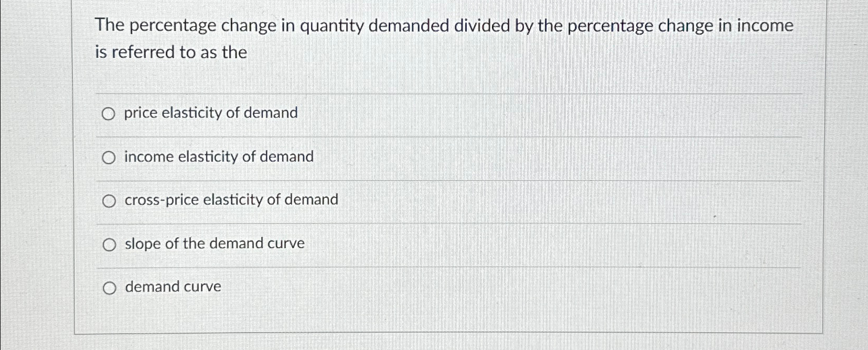Click the text 'price elasticity of demand'
Viewport: 868px width, 350px height.
pyautogui.click(x=210, y=113)
